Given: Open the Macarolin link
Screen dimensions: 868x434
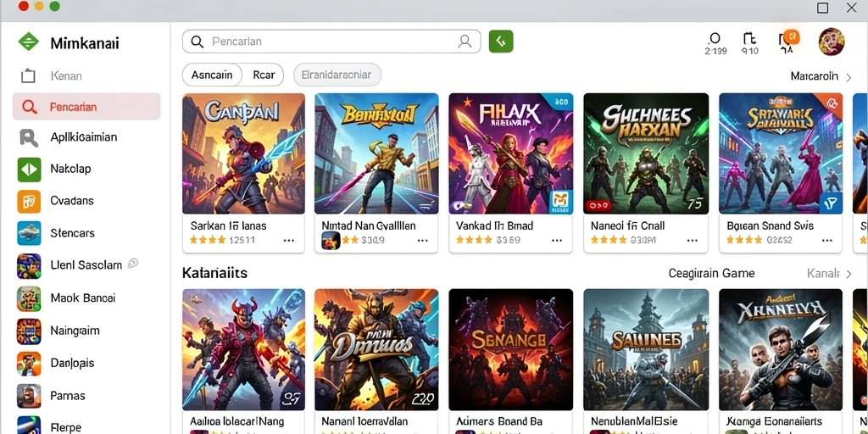Looking at the screenshot, I should [815, 76].
